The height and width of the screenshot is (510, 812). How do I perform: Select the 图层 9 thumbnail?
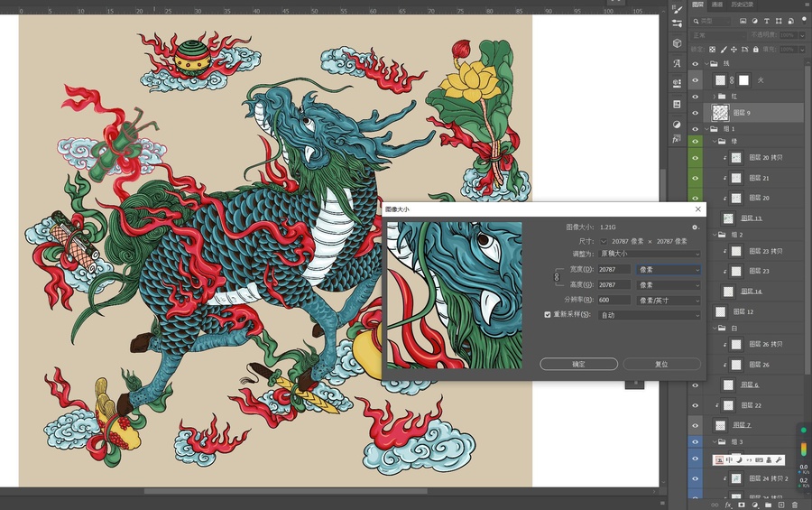tap(720, 113)
